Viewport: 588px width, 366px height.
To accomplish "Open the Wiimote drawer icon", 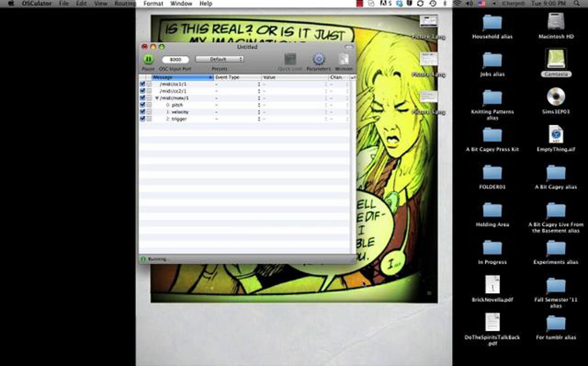I will pyautogui.click(x=344, y=59).
